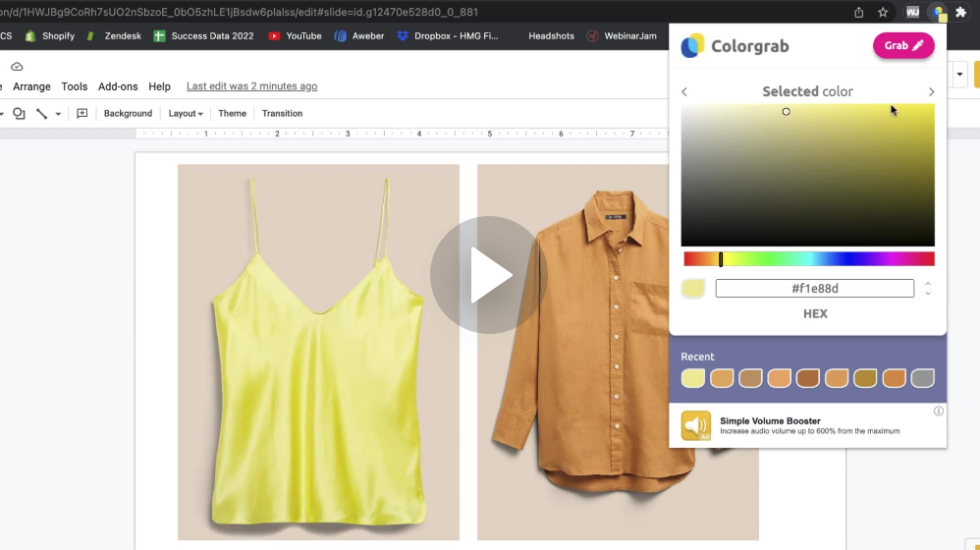Click the Colorgrab extension icon in browser toolbar
Screen dimensions: 980x550
939,13
